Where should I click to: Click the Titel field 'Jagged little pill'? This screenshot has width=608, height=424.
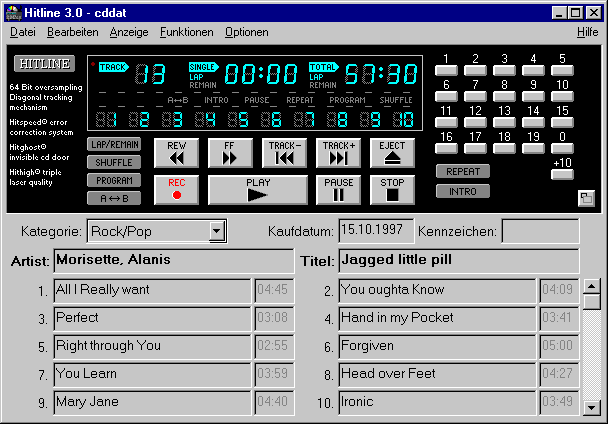coord(459,261)
